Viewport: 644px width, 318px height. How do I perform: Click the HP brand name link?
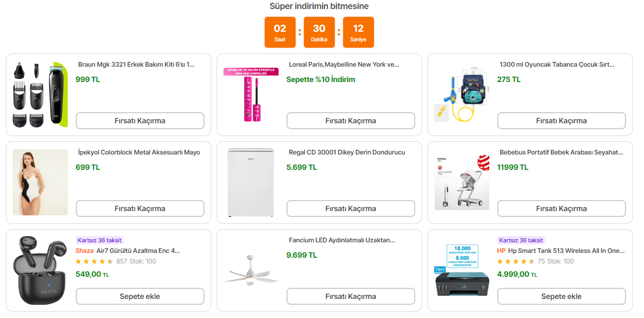(x=501, y=251)
